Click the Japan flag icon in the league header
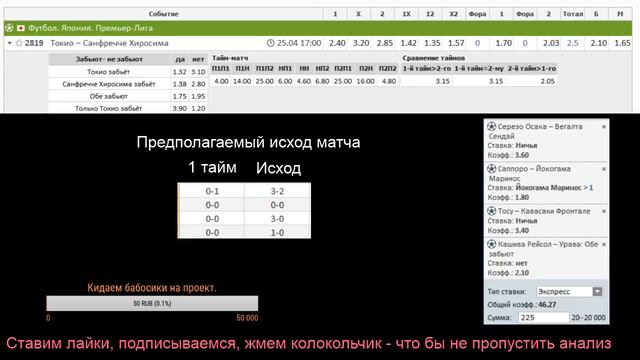This screenshot has height=360, width=640. 21,28
